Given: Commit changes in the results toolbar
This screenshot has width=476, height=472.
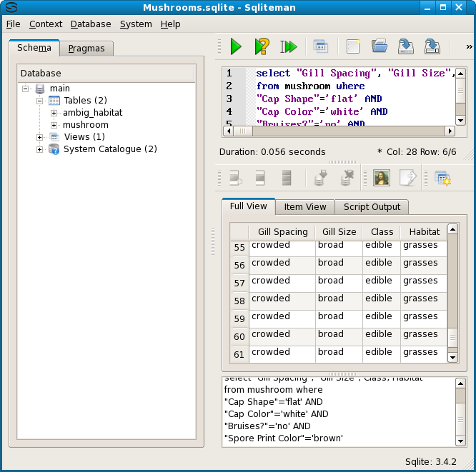Looking at the screenshot, I should pyautogui.click(x=321, y=178).
